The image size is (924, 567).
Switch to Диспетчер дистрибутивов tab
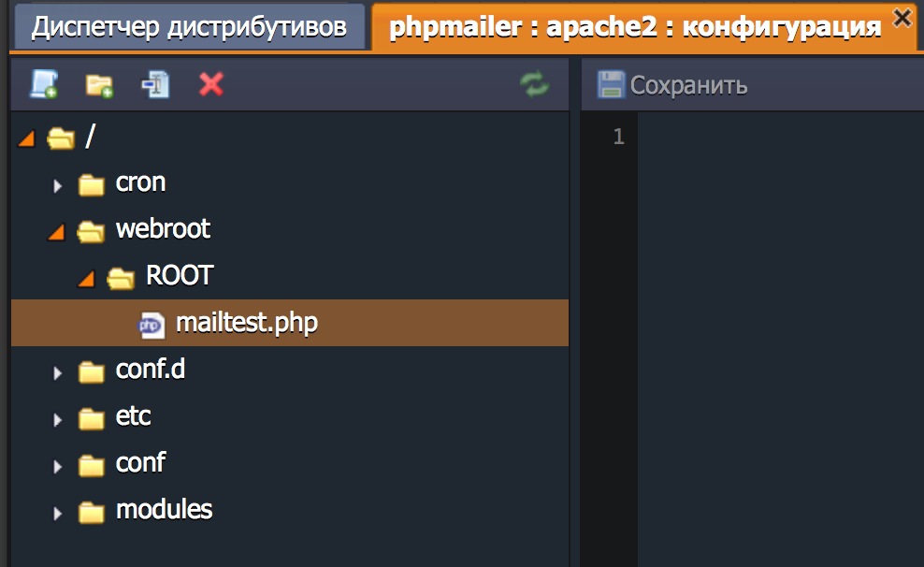(189, 26)
